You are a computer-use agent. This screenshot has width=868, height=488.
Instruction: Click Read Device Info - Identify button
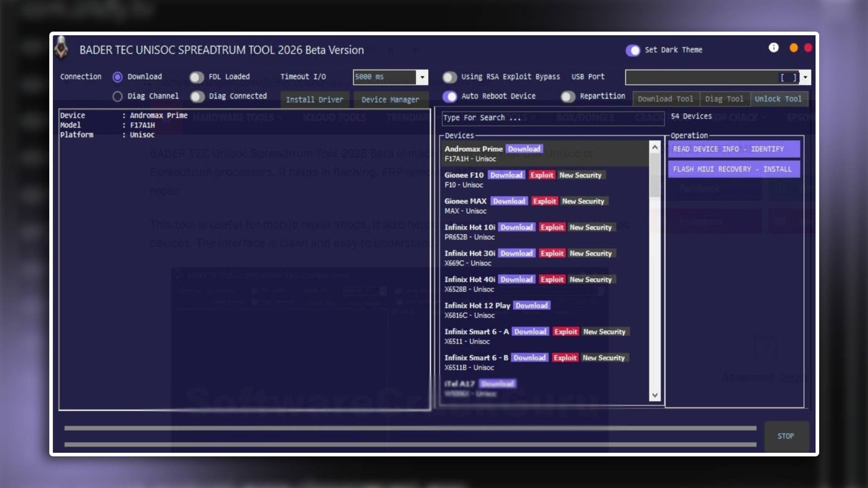click(x=733, y=149)
